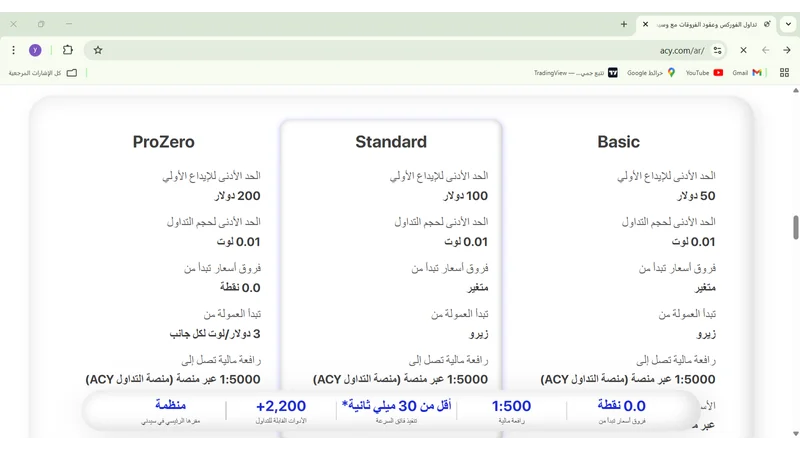Click the 100 دولار deposit value
This screenshot has width=800, height=450.
tap(465, 196)
